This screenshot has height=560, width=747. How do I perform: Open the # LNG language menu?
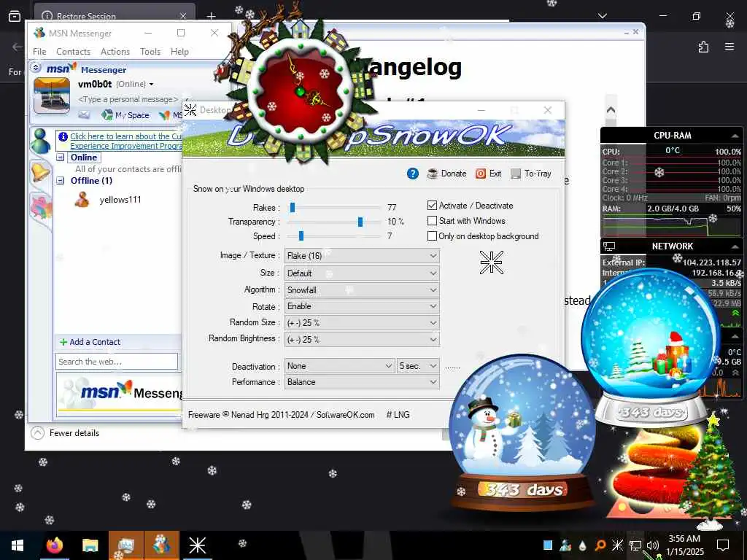click(x=398, y=415)
